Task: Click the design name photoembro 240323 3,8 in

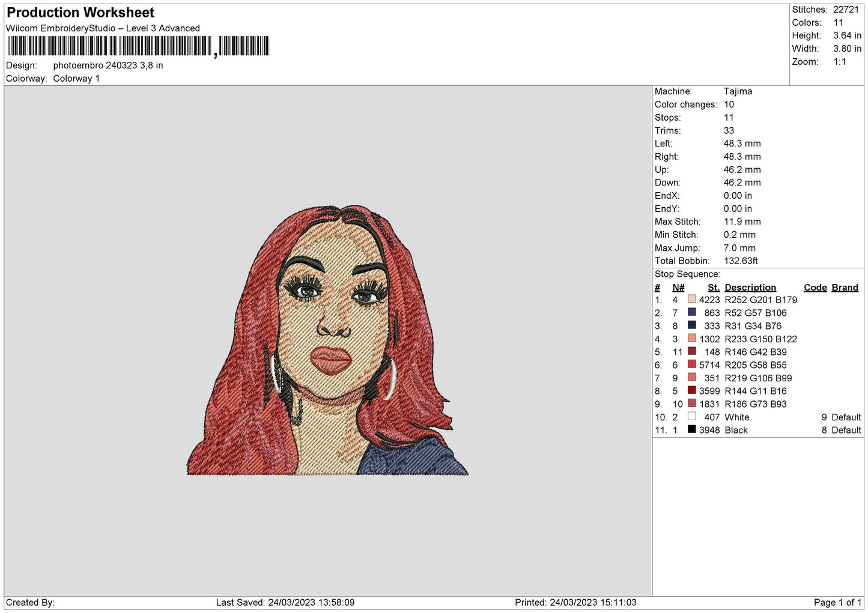Action: [108, 65]
